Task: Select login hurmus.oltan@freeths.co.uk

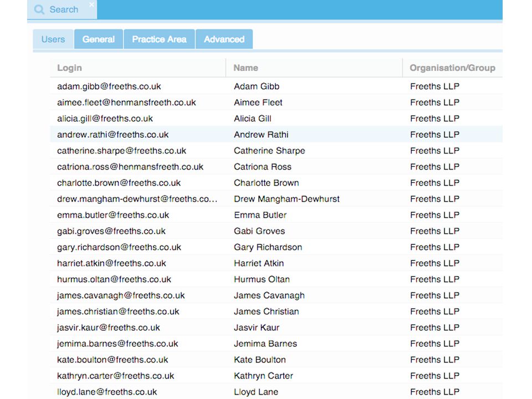Action: pyautogui.click(x=114, y=279)
